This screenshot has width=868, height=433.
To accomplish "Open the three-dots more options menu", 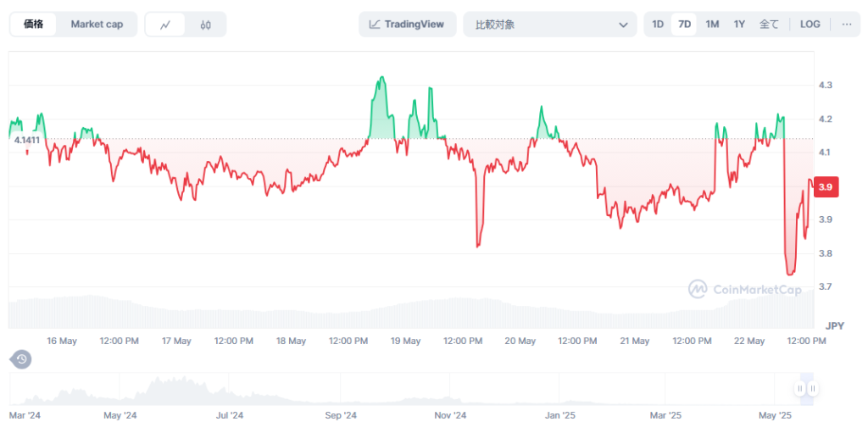I will 846,25.
